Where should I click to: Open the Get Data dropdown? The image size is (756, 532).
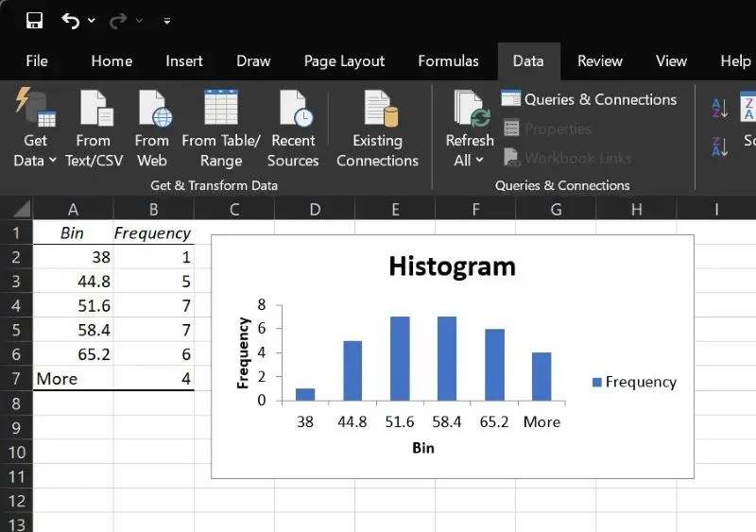pyautogui.click(x=35, y=161)
